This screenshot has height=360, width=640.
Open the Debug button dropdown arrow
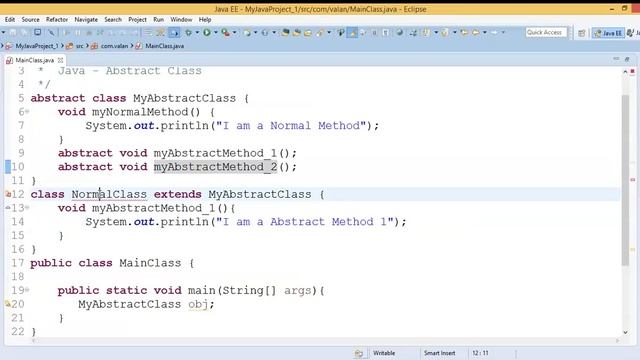point(197,32)
